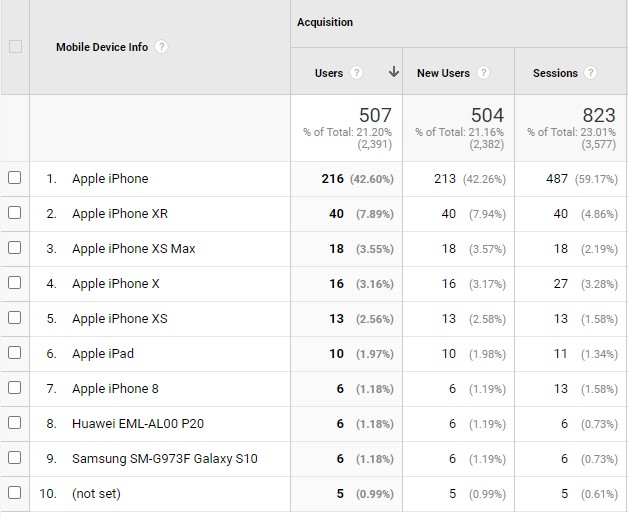Open the Apple iPhone XR device link

pos(120,213)
